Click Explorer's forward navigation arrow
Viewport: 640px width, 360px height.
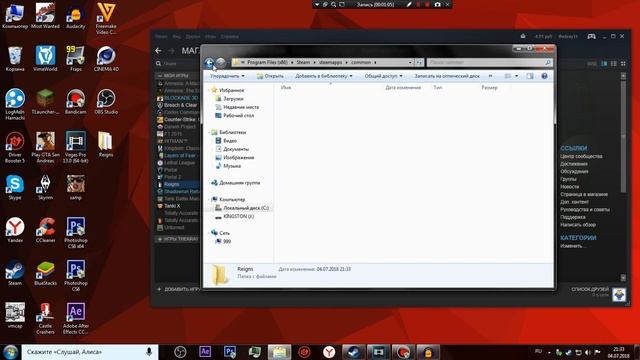click(221, 62)
